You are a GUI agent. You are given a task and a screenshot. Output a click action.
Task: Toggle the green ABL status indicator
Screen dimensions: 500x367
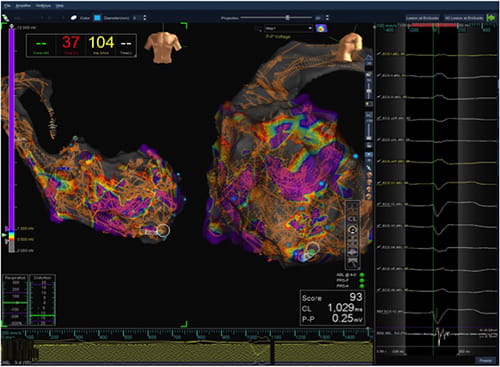362,275
